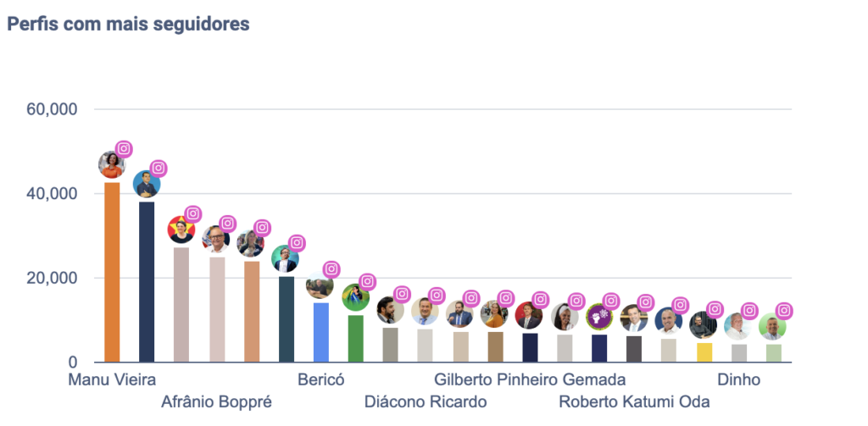The image size is (868, 426).
Task: Click the Instagram icon above Manu Vieira's bar
Action: point(124,149)
